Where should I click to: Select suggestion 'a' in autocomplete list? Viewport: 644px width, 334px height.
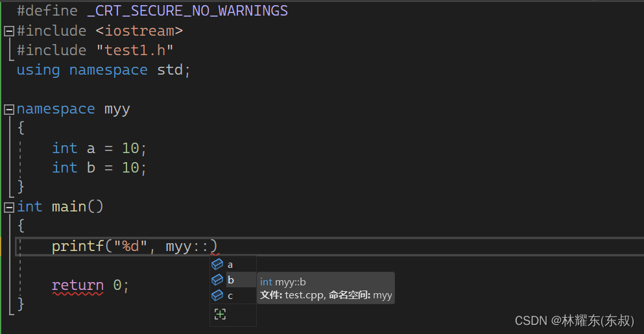(233, 265)
